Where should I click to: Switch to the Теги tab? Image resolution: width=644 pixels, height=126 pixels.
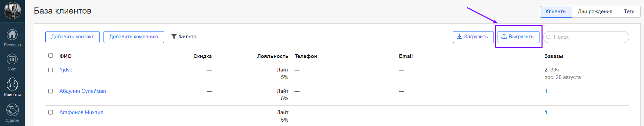pos(629,12)
